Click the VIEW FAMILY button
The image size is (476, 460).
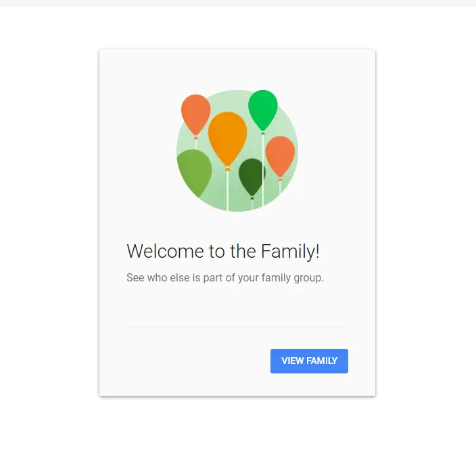point(309,361)
